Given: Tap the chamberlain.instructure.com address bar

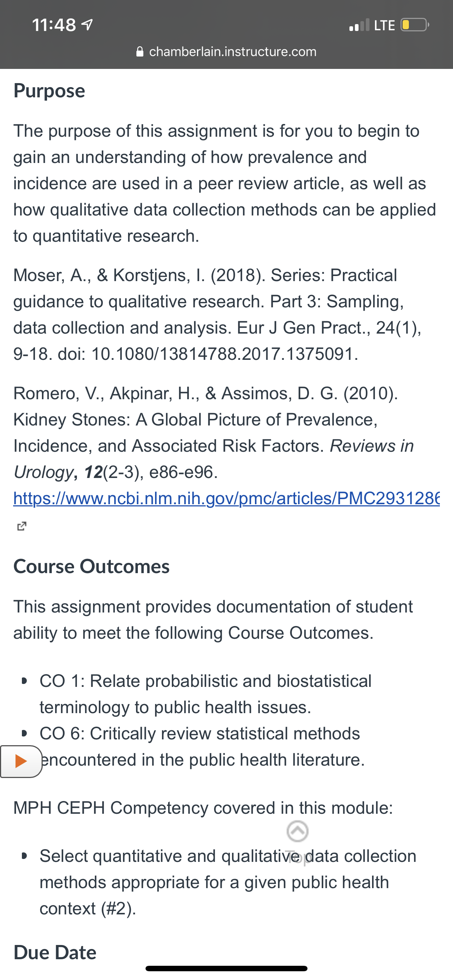Looking at the screenshot, I should [x=226, y=51].
